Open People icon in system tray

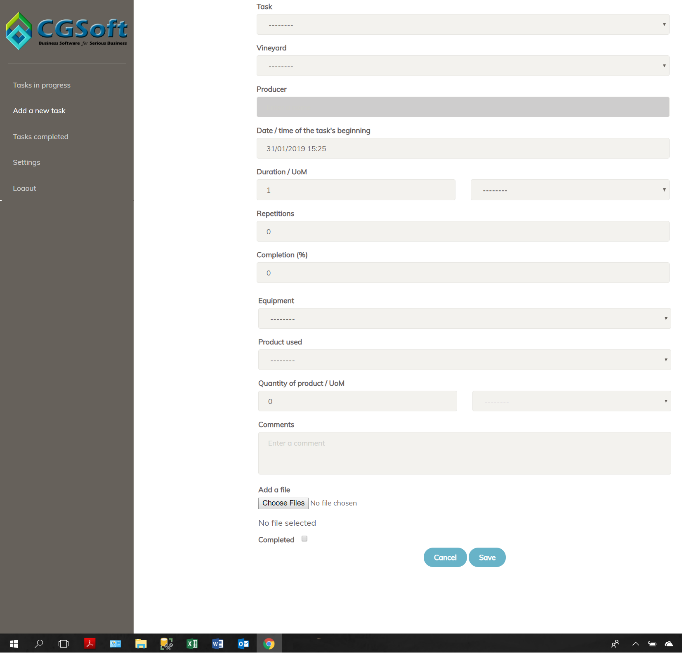tap(615, 644)
